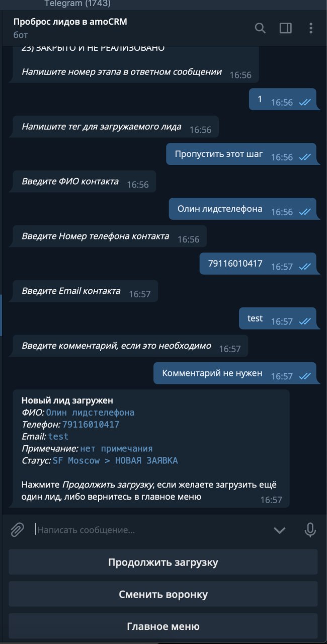
Task: Copy 'нет примечания' text in lead summary
Action: coord(116,449)
